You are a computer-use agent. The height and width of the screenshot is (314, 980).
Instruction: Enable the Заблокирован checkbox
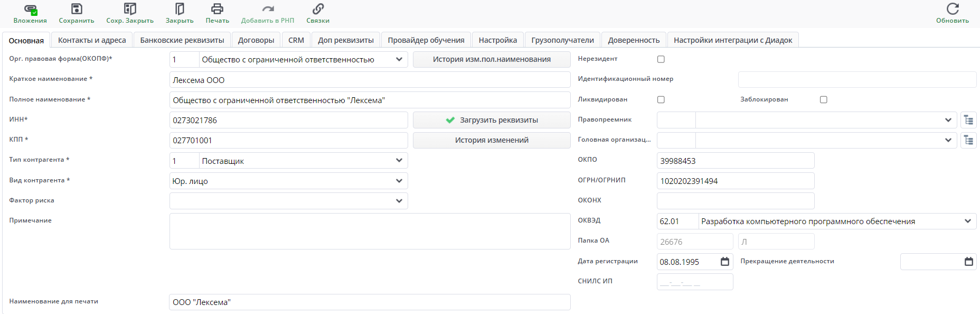[823, 99]
